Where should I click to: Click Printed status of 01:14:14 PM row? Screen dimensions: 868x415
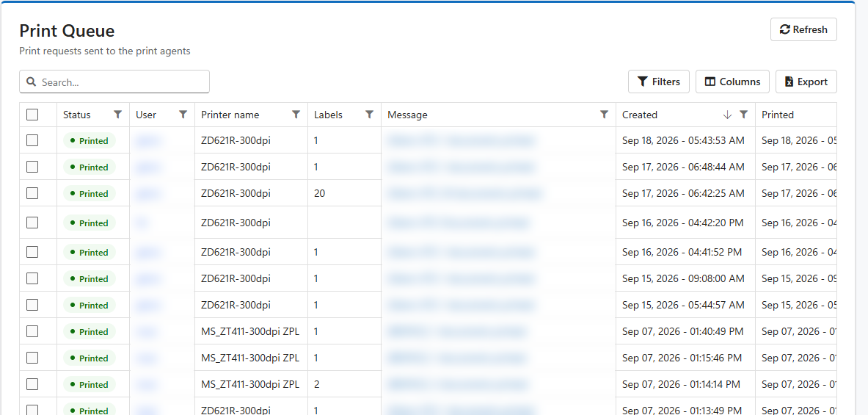click(x=89, y=385)
